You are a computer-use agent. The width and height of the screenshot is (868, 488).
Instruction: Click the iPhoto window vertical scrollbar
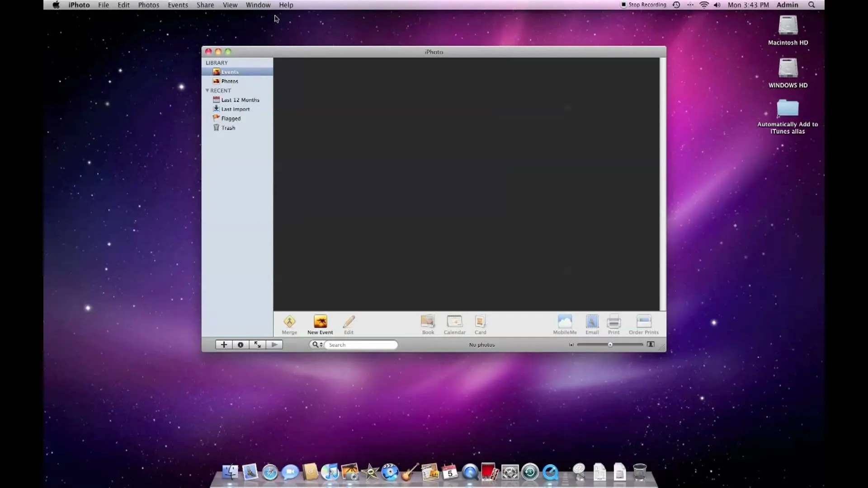(x=663, y=184)
